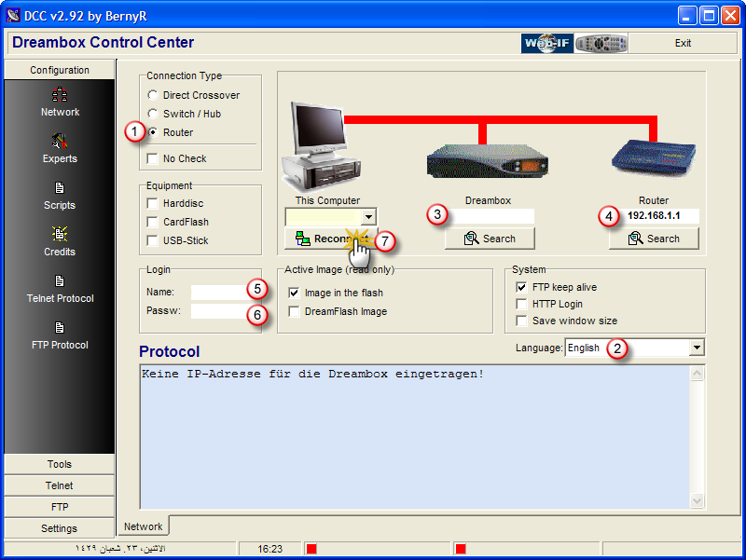Viewport: 746px width, 560px height.
Task: Click the Arabic date in status bar
Action: (x=120, y=549)
